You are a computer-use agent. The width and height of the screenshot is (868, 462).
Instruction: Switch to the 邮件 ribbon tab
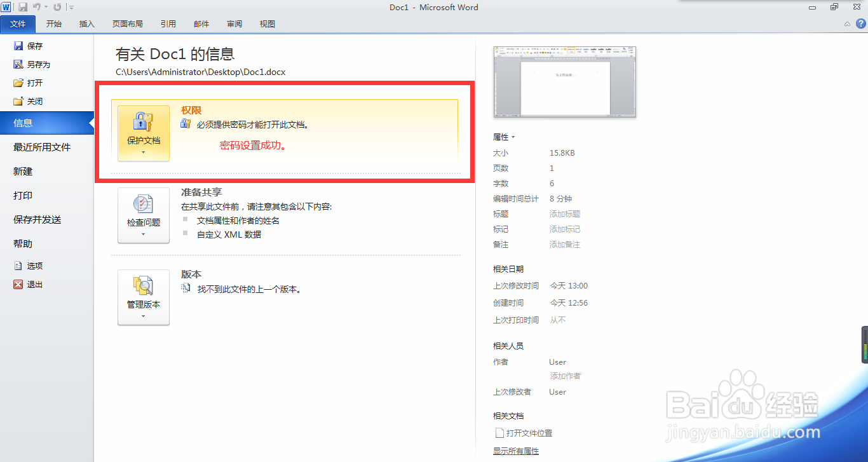coord(201,24)
